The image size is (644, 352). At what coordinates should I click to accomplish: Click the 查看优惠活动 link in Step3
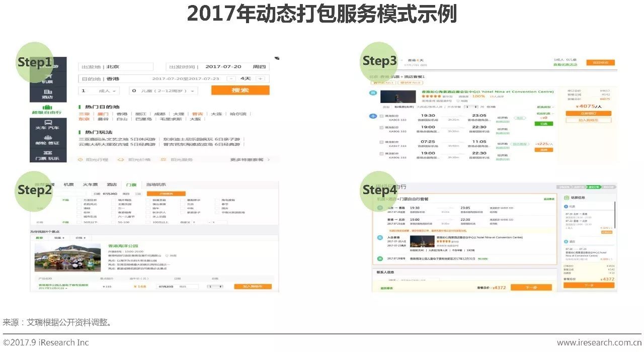[x=565, y=64]
